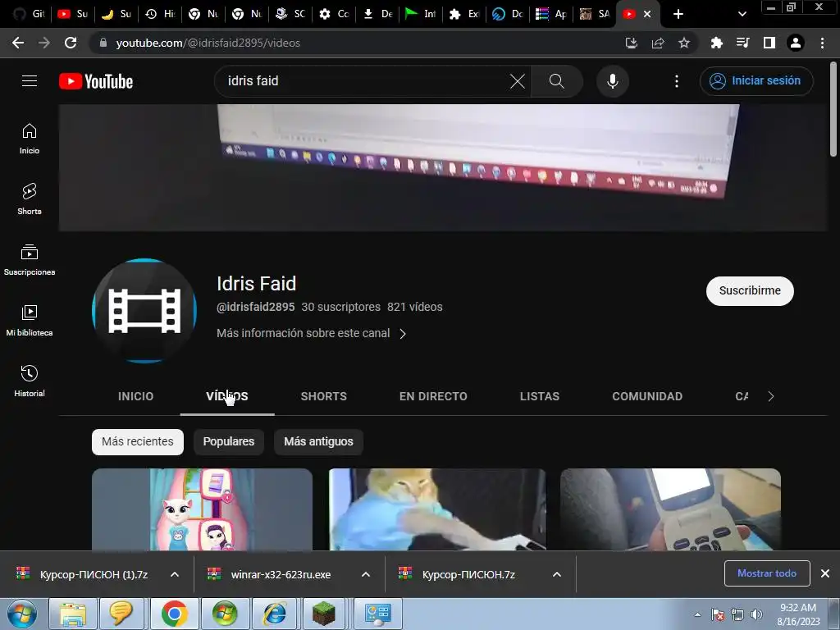Expand options for Курсор-ПИСЮН.7z download

tap(557, 574)
